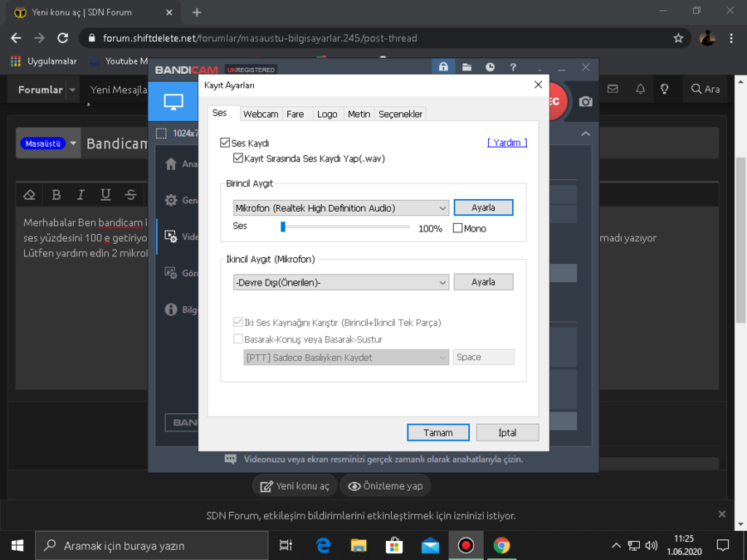The width and height of the screenshot is (747, 560).
Task: Open forum notifications bell icon
Action: click(640, 89)
